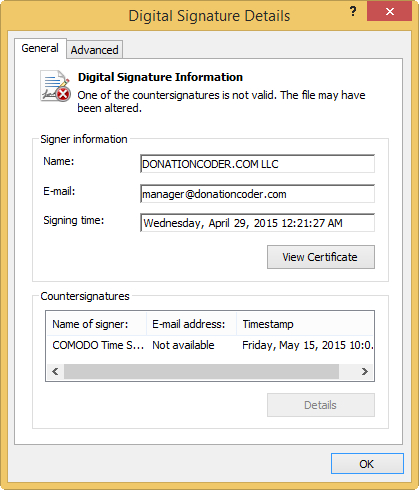This screenshot has height=490, width=419.
Task: Click the Name: label
Action: point(59,161)
